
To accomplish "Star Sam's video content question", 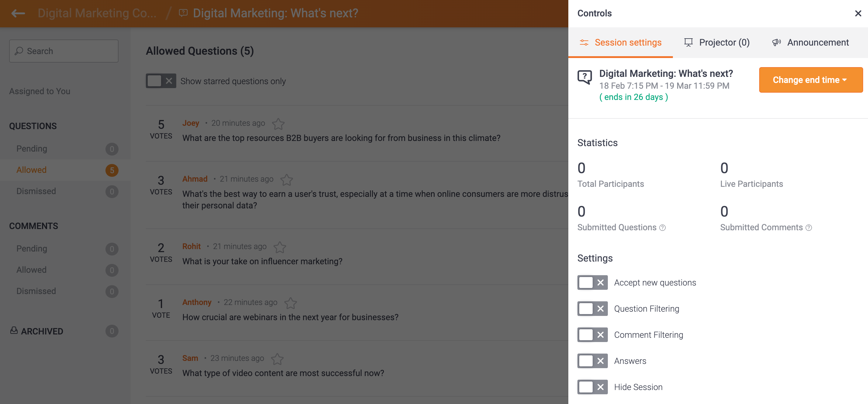I will 277,359.
